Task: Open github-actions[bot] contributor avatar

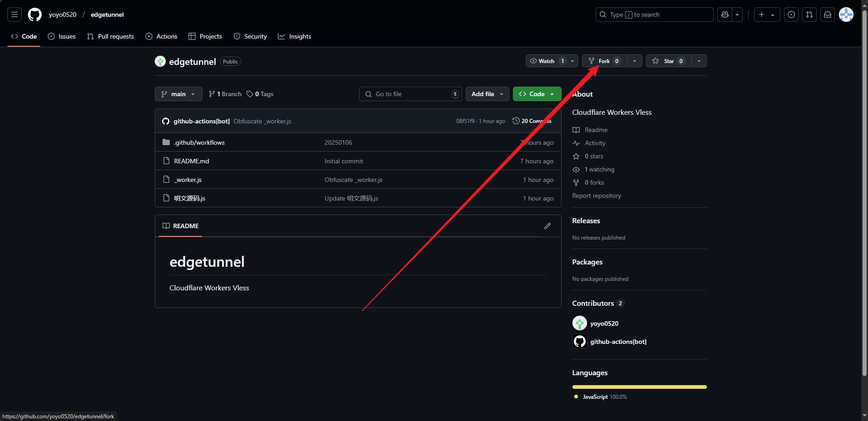Action: 580,341
